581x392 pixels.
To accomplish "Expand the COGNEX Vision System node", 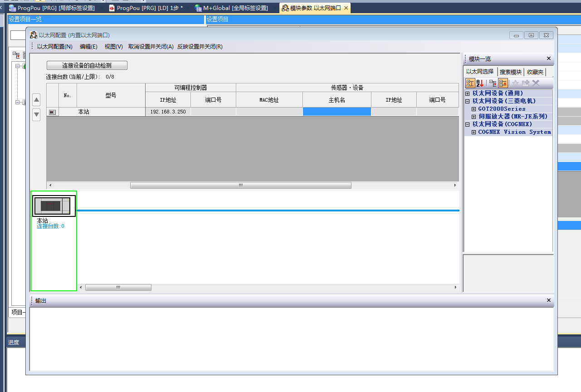I will pyautogui.click(x=474, y=132).
